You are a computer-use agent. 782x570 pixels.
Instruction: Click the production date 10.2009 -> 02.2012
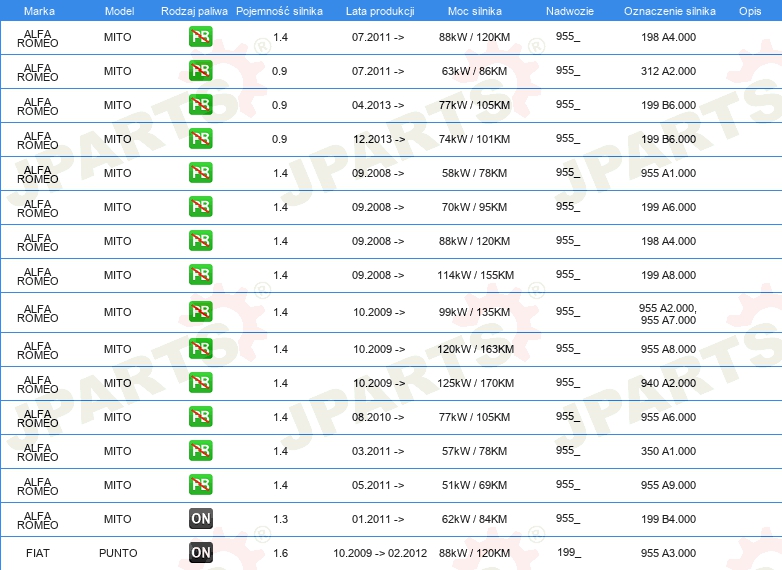point(380,553)
